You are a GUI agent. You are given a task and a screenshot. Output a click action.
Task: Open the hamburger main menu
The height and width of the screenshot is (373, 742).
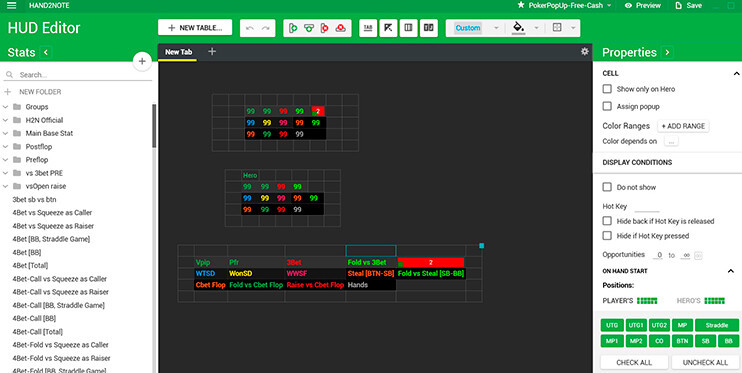pyautogui.click(x=12, y=6)
